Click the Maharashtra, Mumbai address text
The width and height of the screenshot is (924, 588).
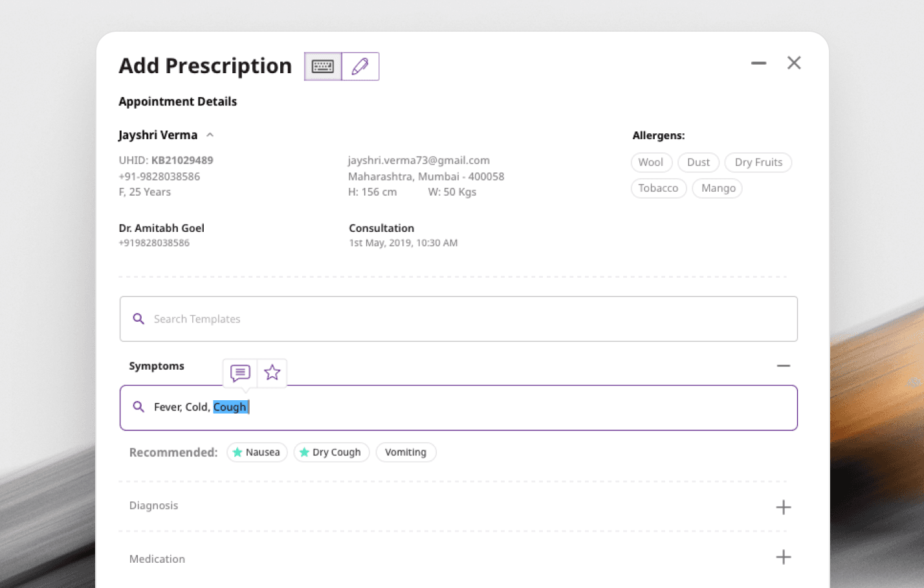(x=426, y=176)
